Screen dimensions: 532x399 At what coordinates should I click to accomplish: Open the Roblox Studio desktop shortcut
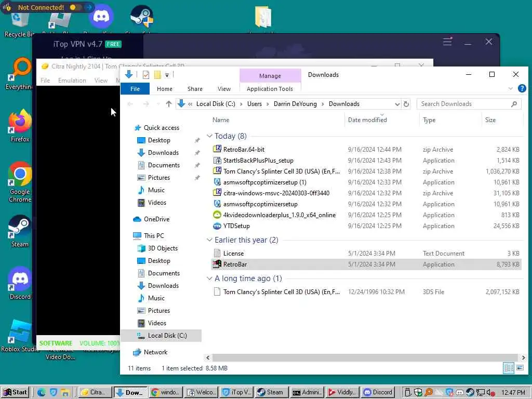tap(19, 336)
